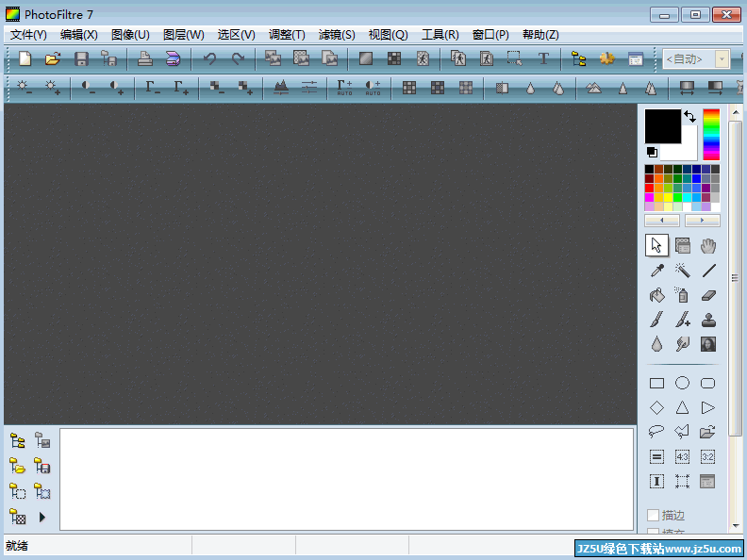
Task: Click the 文件(Y) menu
Action: [28, 35]
